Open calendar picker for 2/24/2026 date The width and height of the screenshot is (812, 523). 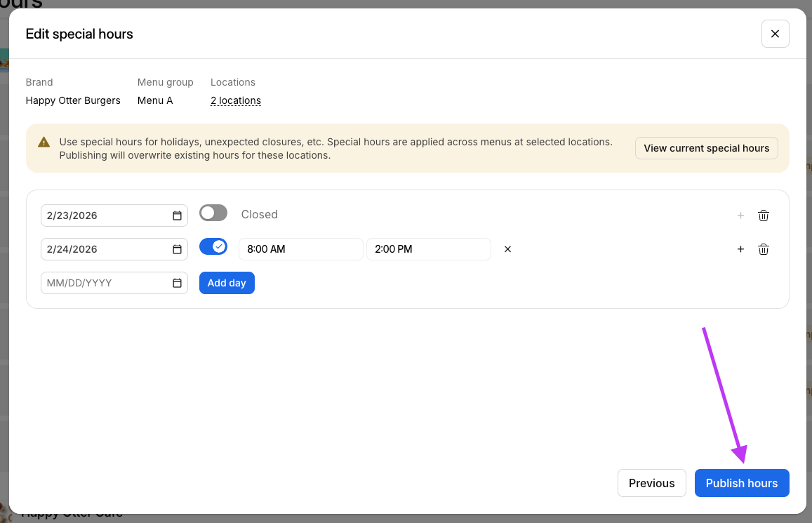tap(177, 249)
